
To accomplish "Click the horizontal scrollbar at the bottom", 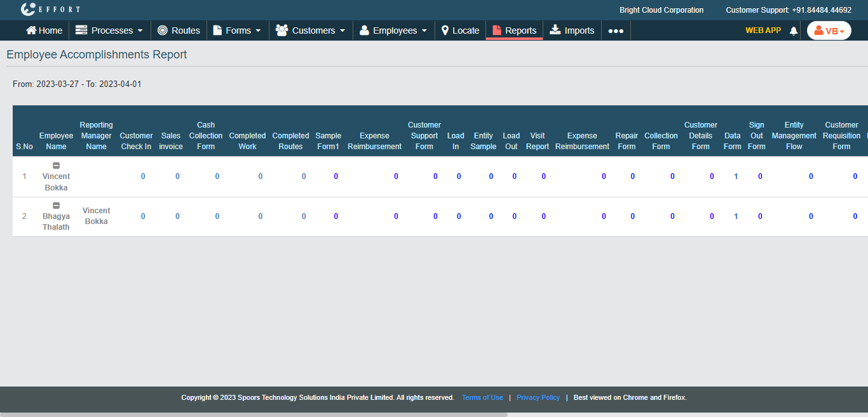I will click(254, 414).
